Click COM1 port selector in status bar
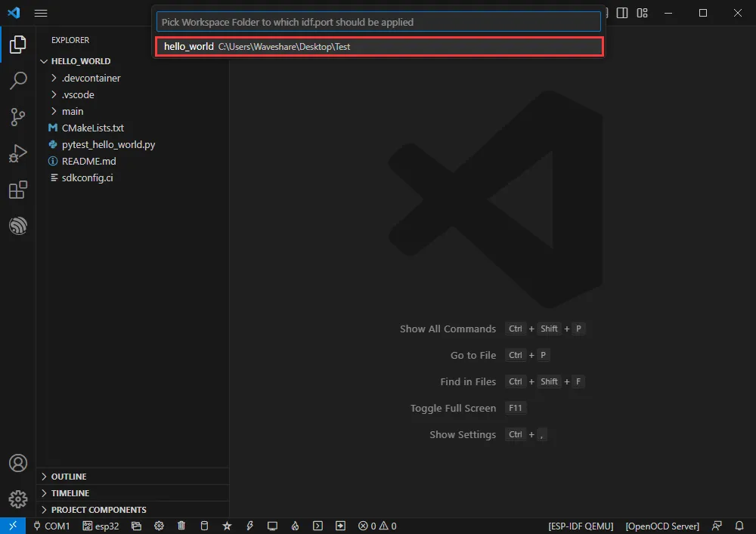The height and width of the screenshot is (534, 756). pyautogui.click(x=51, y=526)
